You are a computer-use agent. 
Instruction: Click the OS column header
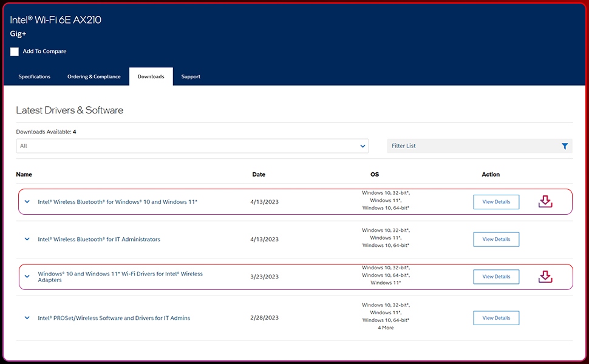[x=375, y=175]
